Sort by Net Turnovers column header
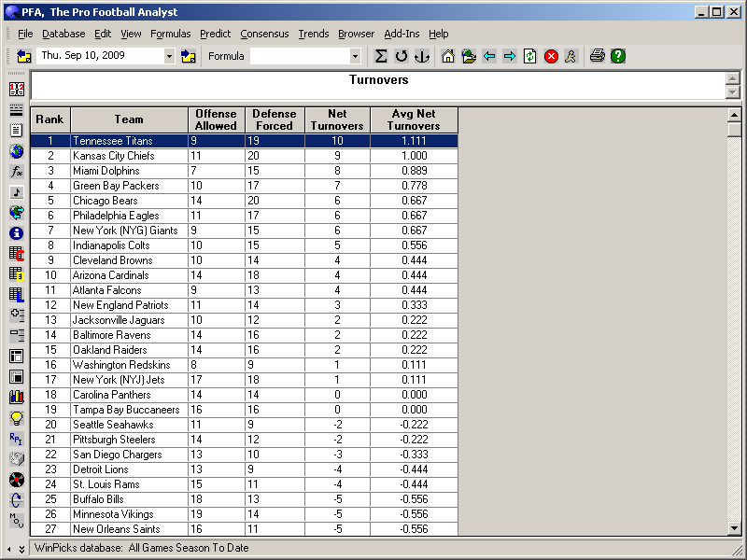The height and width of the screenshot is (560, 747). click(337, 119)
